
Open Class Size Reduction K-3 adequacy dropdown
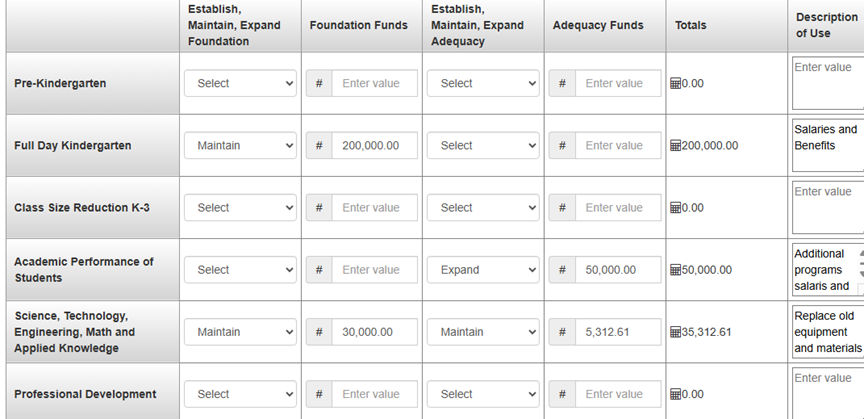[x=483, y=208]
